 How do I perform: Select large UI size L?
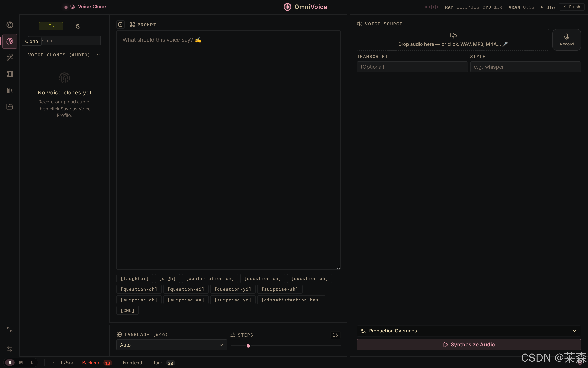coord(32,363)
